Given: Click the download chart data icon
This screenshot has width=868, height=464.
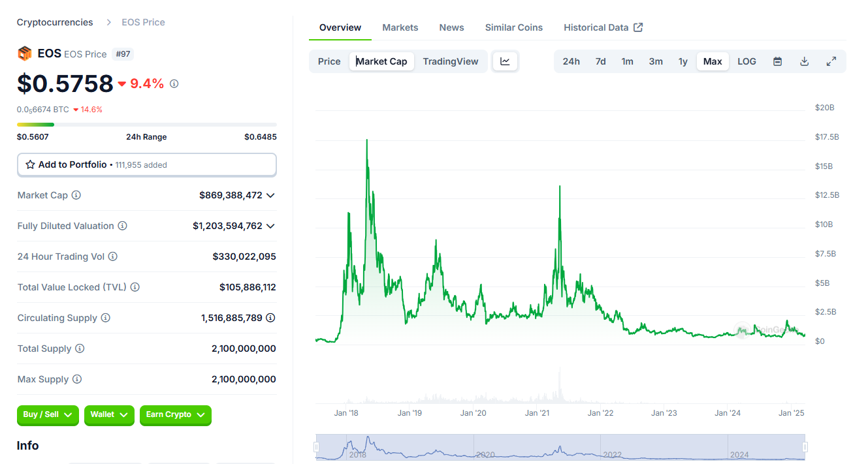Looking at the screenshot, I should point(804,61).
